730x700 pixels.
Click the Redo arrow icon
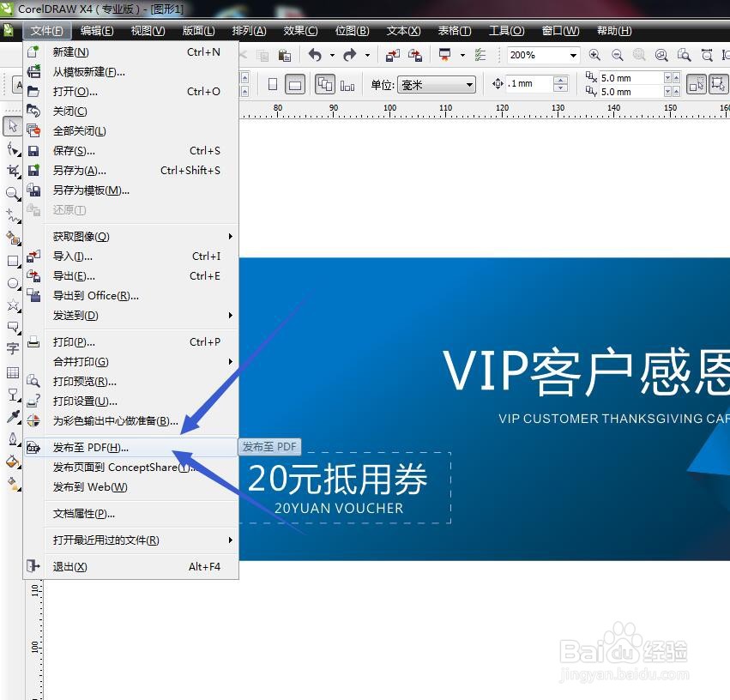[x=350, y=55]
